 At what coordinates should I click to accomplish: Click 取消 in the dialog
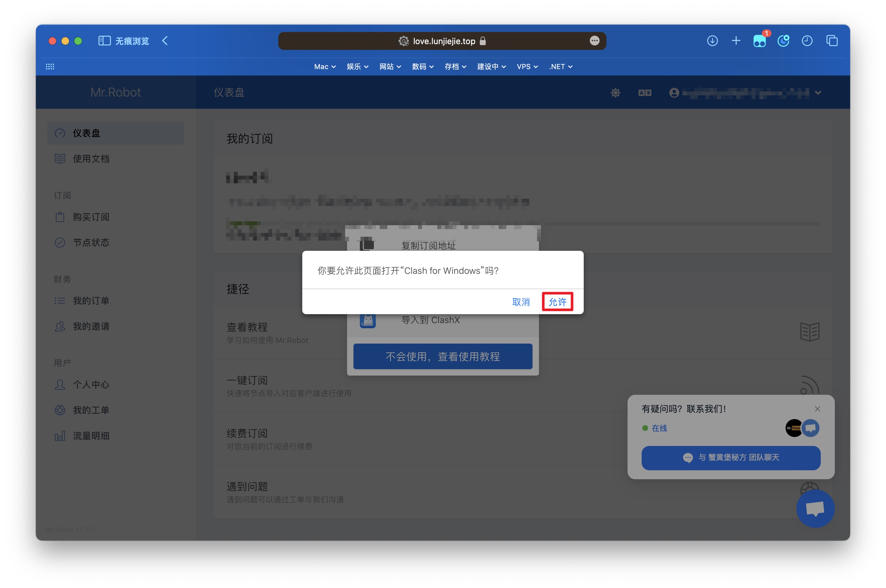[520, 301]
